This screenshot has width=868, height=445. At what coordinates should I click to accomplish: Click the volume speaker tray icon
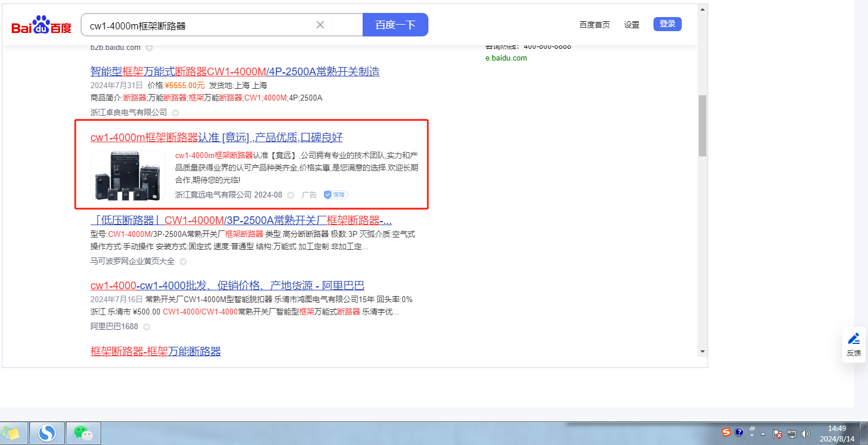point(805,434)
